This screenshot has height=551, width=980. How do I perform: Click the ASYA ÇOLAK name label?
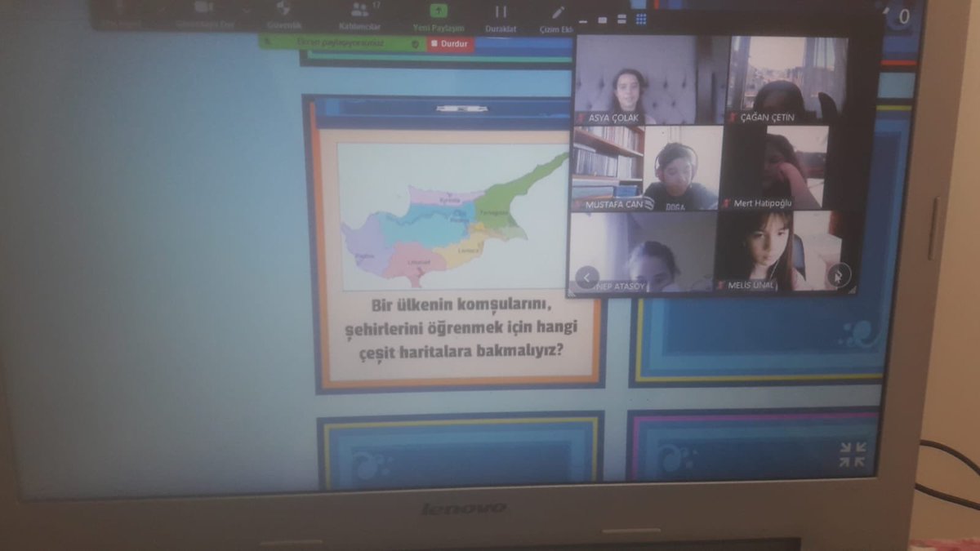[614, 118]
